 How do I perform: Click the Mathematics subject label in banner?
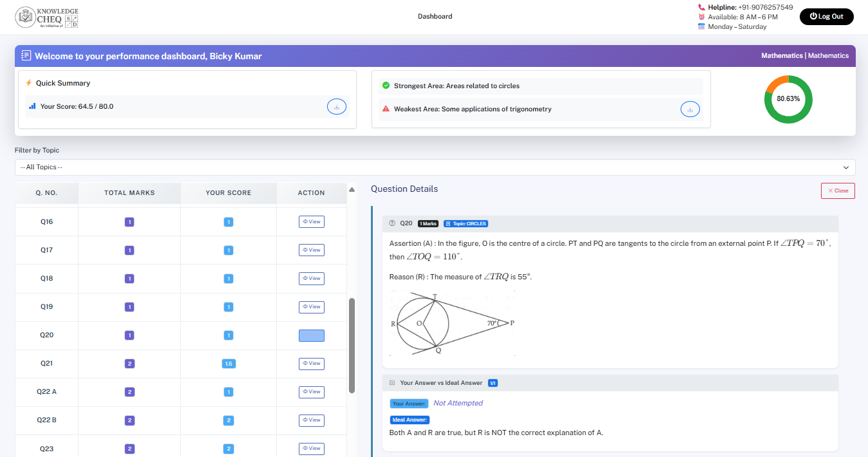pyautogui.click(x=781, y=56)
